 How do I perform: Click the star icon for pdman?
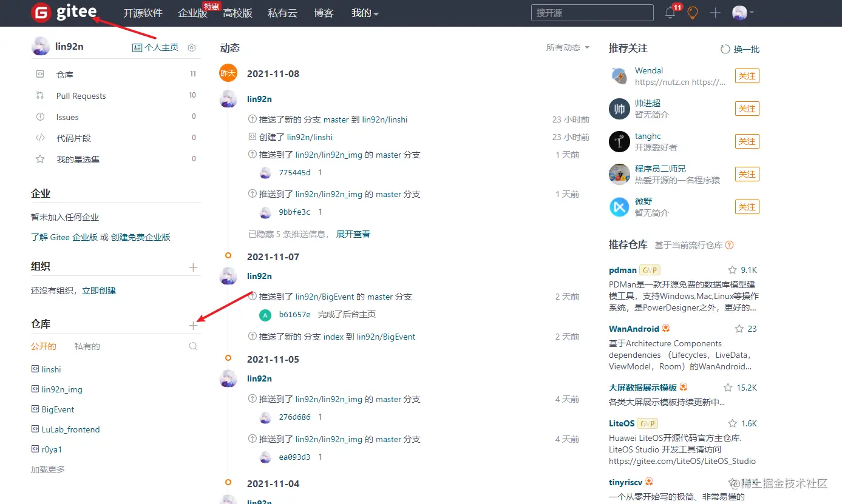[733, 270]
